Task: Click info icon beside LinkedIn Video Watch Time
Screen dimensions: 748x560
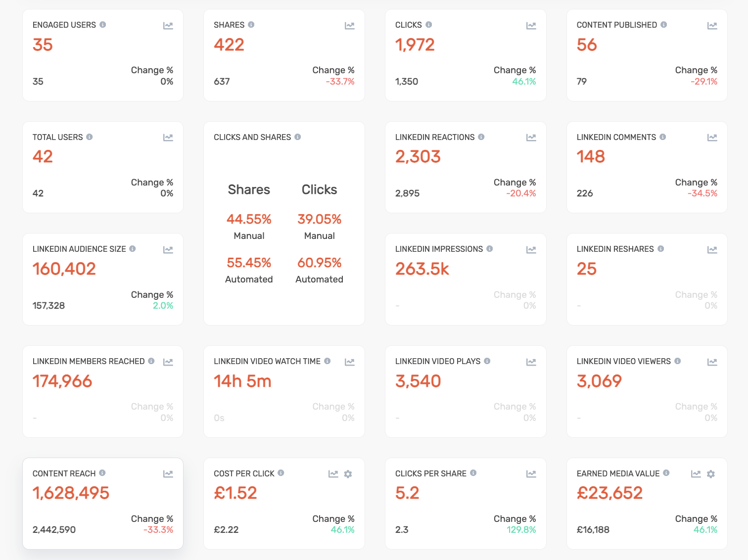Action: pyautogui.click(x=327, y=361)
